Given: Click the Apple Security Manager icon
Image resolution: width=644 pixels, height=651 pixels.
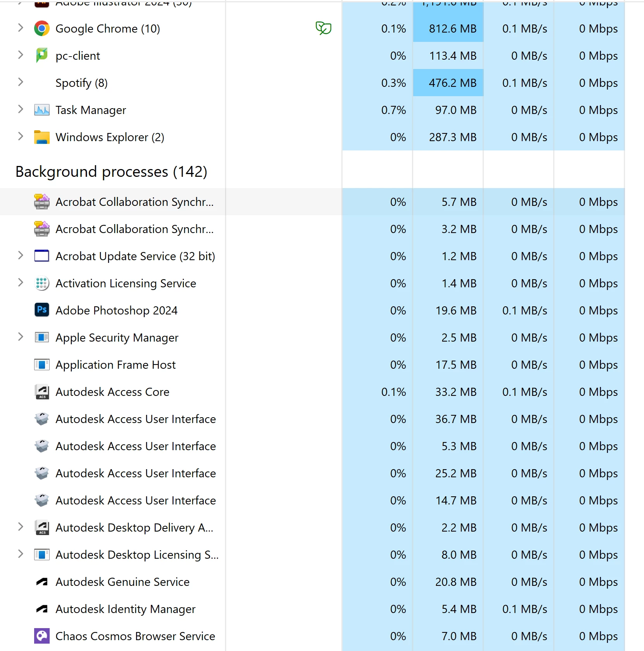Looking at the screenshot, I should pos(42,337).
